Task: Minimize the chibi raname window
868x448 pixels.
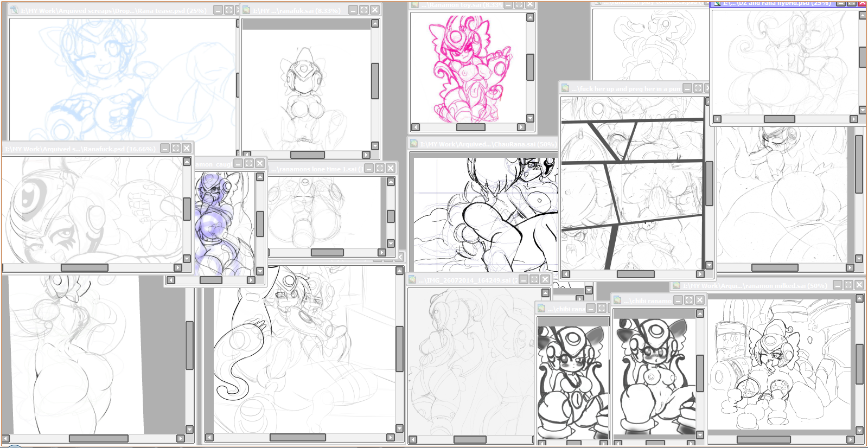Action: tap(678, 300)
